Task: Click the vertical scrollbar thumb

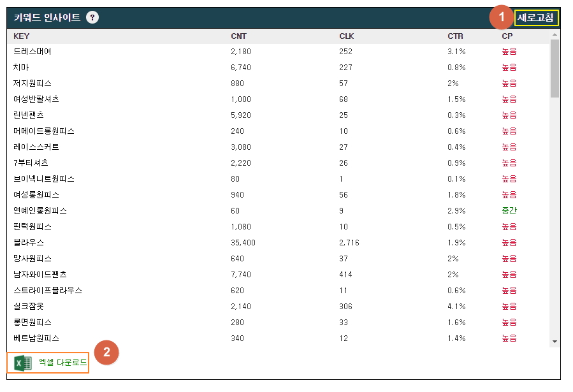Action: pyautogui.click(x=555, y=68)
